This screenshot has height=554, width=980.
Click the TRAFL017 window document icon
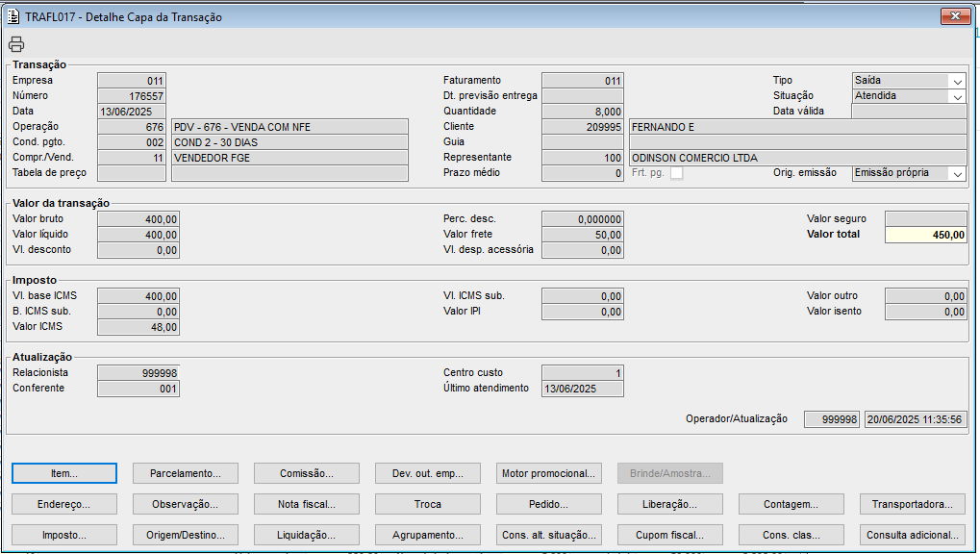(x=13, y=17)
